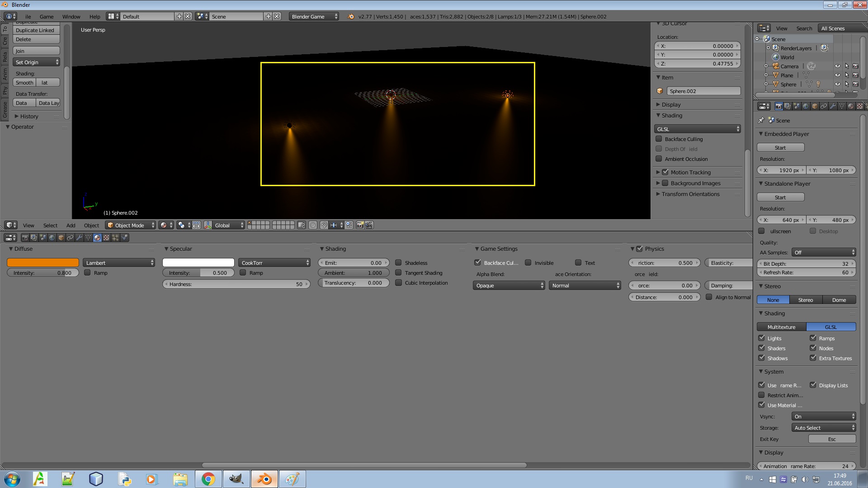This screenshot has height=488, width=868.
Task: Toggle Shadows checkbox under GLSL Shading
Action: (762, 357)
